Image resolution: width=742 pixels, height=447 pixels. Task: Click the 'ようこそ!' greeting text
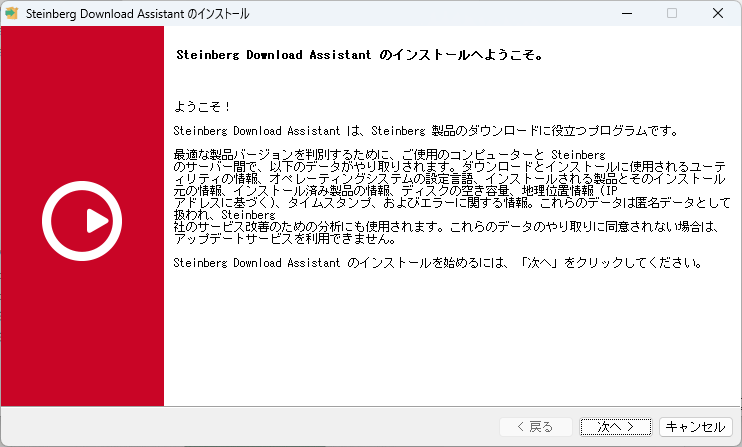pos(202,106)
